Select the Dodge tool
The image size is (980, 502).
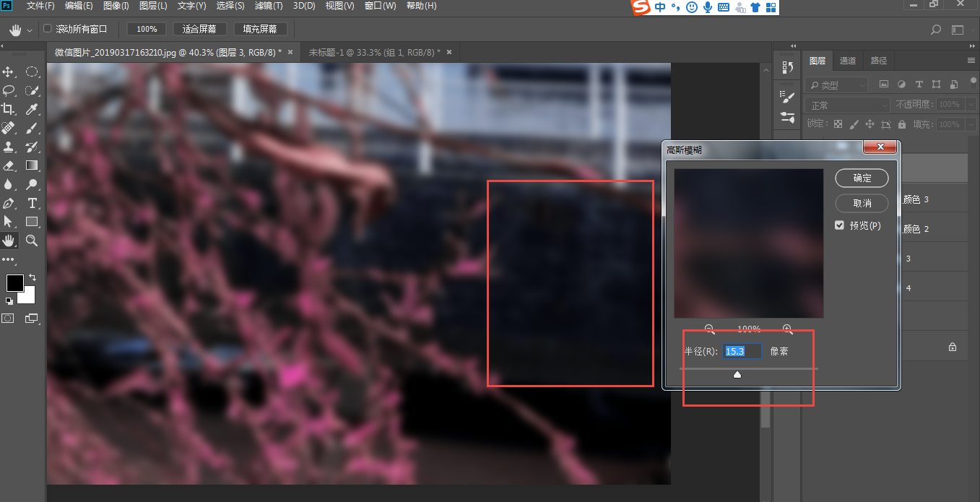tap(32, 184)
